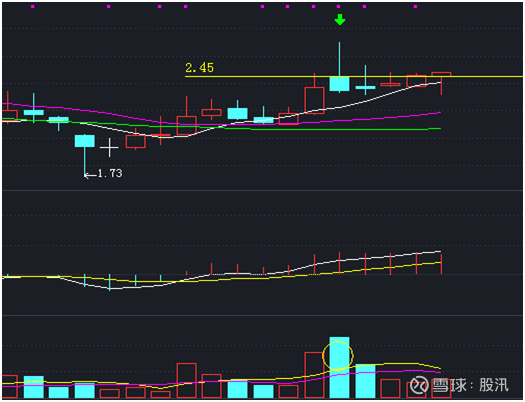This screenshot has height=402, width=525.
Task: Select cyan candle with long 1.73 shadow
Action: (x=84, y=141)
